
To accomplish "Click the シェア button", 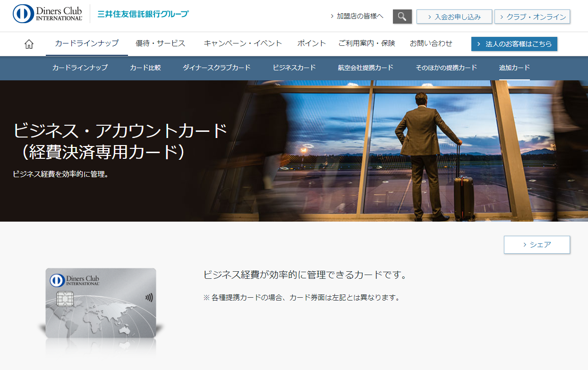I will click(x=537, y=245).
